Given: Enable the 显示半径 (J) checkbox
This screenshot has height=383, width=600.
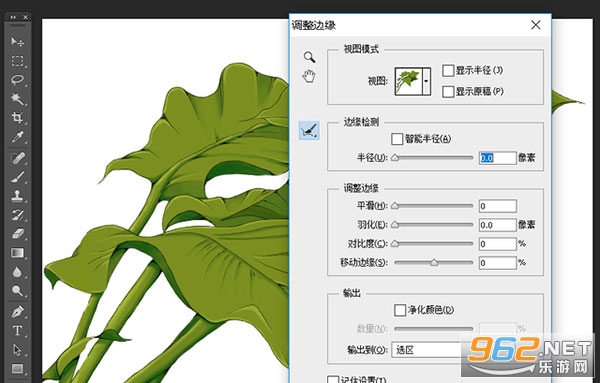Looking at the screenshot, I should click(x=448, y=70).
